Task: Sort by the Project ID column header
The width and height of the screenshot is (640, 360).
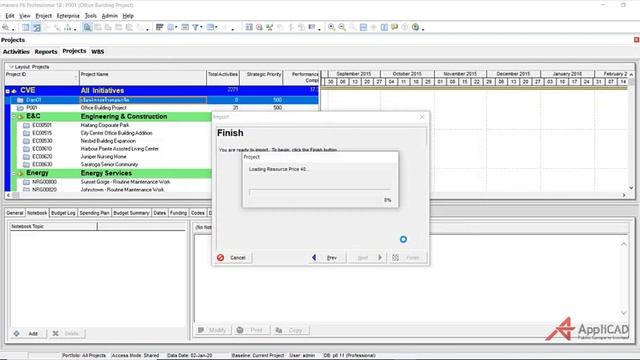Action: pos(42,78)
